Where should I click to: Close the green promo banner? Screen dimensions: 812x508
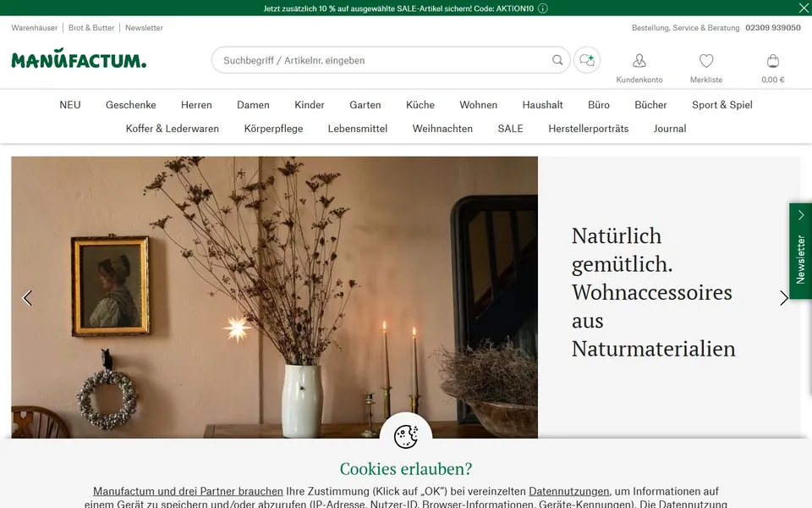click(804, 8)
